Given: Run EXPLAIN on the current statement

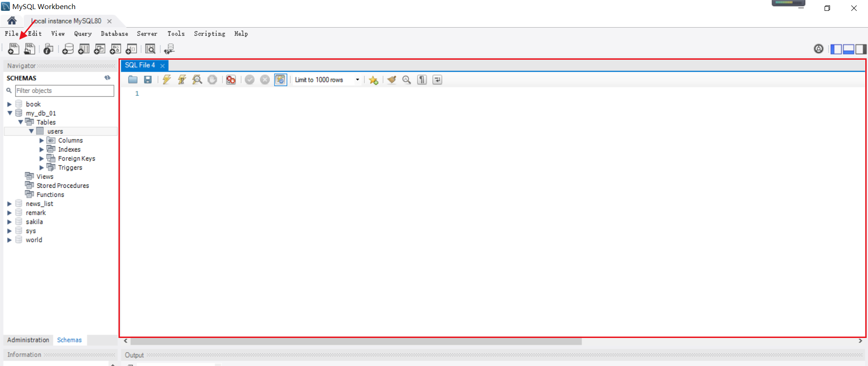Looking at the screenshot, I should [197, 80].
